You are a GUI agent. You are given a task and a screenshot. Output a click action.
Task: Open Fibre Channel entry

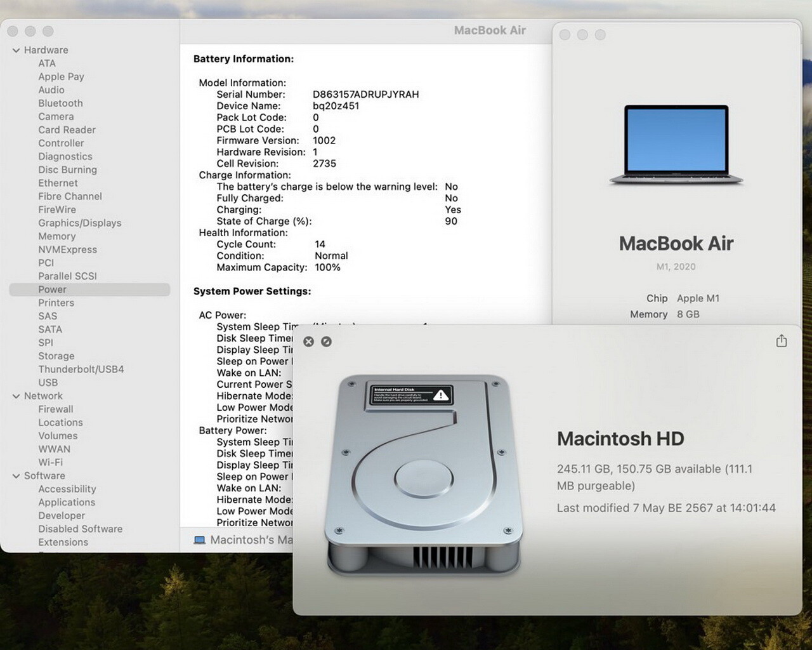(x=70, y=197)
